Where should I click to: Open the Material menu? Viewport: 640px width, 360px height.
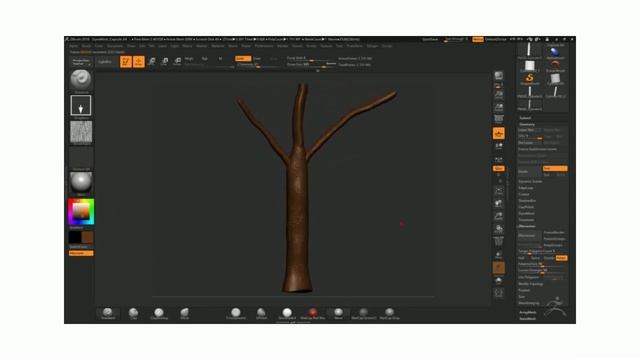(x=218, y=46)
